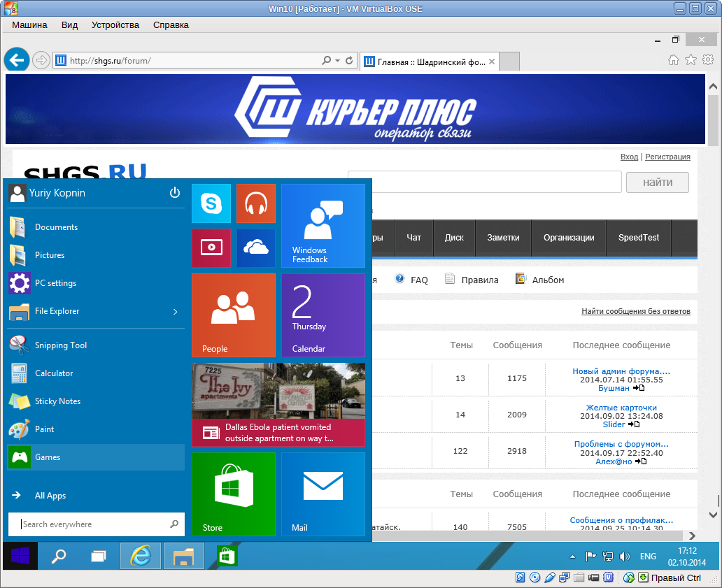Show All Apps list
Image resolution: width=722 pixels, height=588 pixels.
pos(96,496)
